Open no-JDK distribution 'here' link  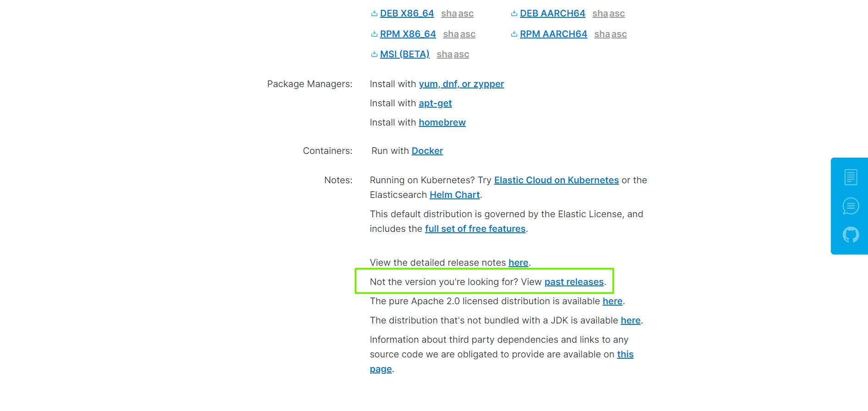[x=630, y=320]
